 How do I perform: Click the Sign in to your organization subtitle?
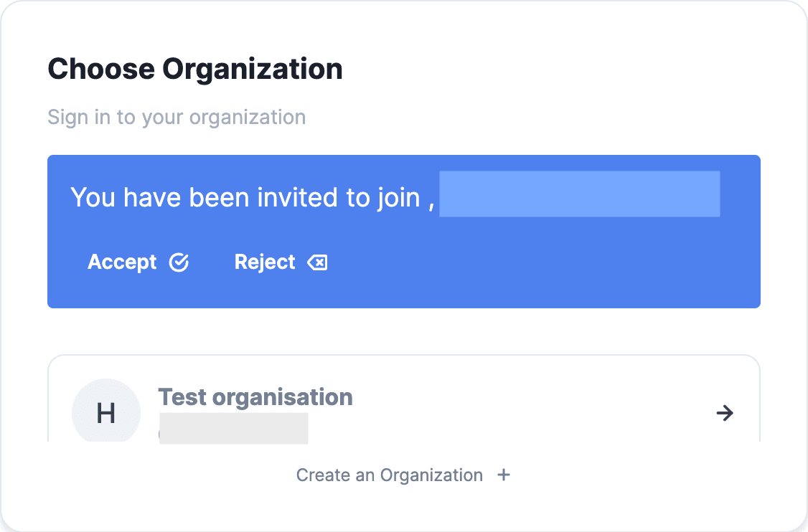[177, 117]
